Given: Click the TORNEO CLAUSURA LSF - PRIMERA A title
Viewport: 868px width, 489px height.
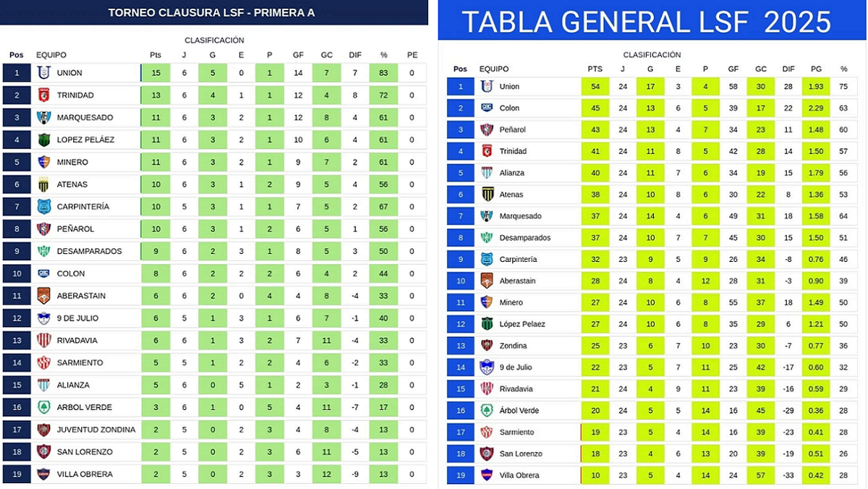Looking at the screenshot, I should tap(211, 13).
